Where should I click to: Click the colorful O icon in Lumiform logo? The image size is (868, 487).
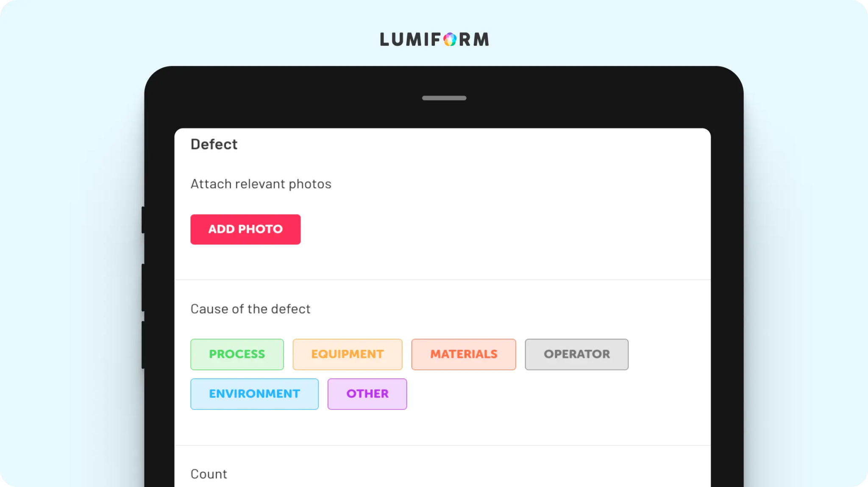coord(450,39)
